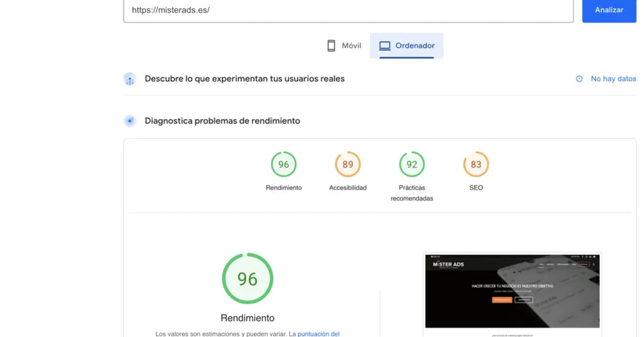Click the large 96 performance gauge

click(x=247, y=279)
